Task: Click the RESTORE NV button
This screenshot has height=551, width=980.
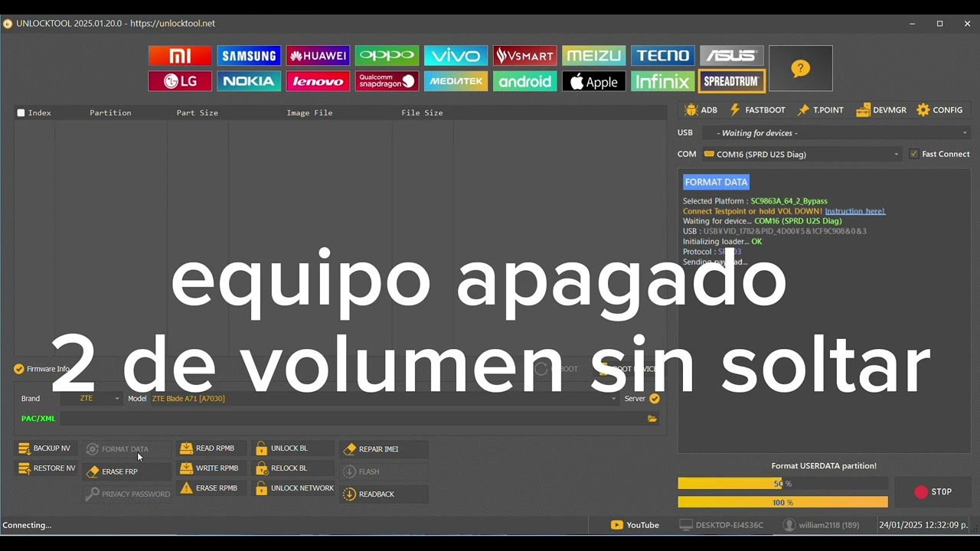Action: point(47,468)
